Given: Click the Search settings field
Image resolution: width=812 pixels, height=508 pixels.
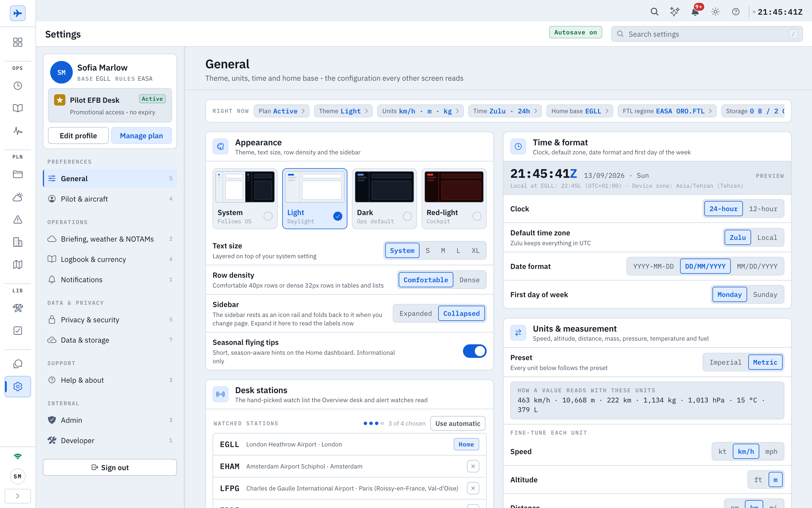Looking at the screenshot, I should (707, 34).
